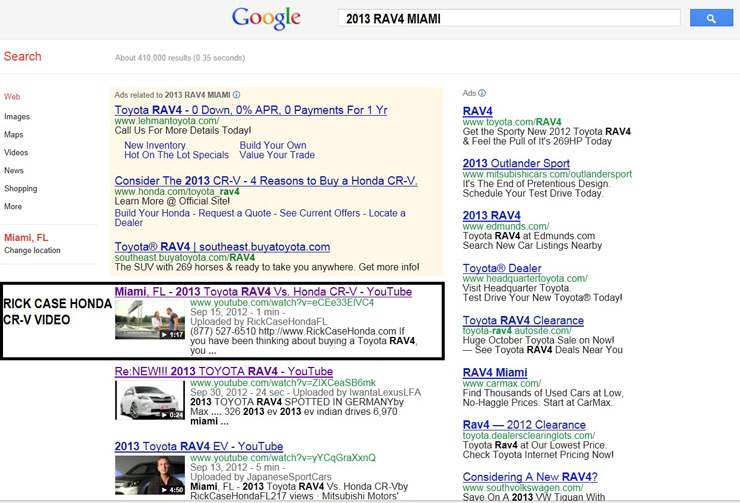
Task: Select the Web search filter
Action: tap(12, 97)
